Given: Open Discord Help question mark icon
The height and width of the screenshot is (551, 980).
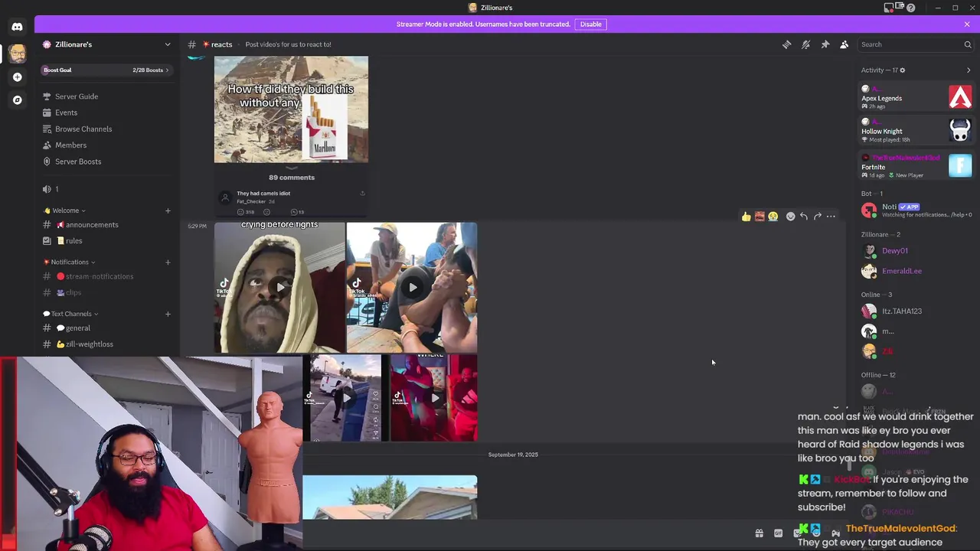Looking at the screenshot, I should coord(910,8).
